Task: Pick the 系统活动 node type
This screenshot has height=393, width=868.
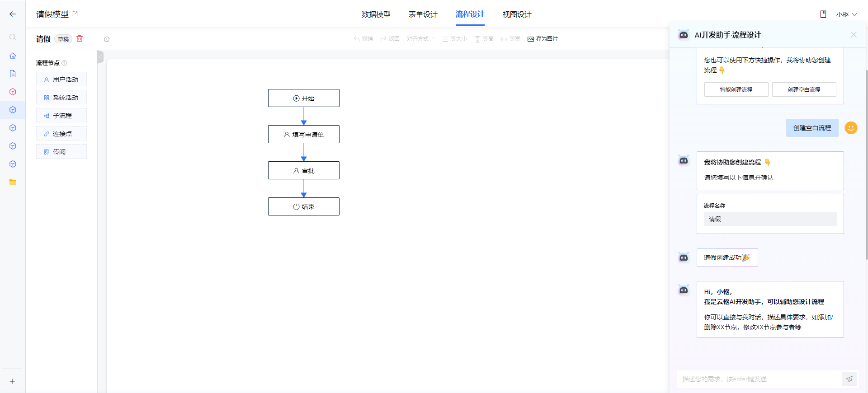Action: pos(61,97)
